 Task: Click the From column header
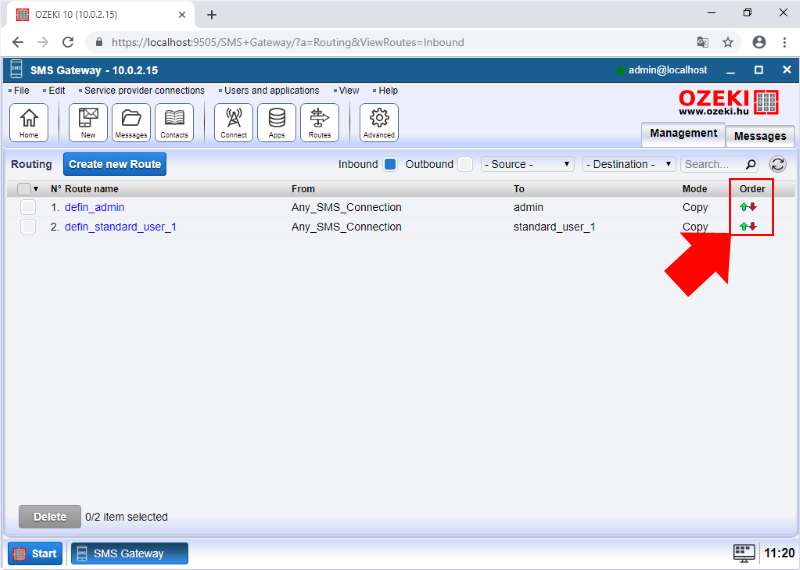[303, 189]
